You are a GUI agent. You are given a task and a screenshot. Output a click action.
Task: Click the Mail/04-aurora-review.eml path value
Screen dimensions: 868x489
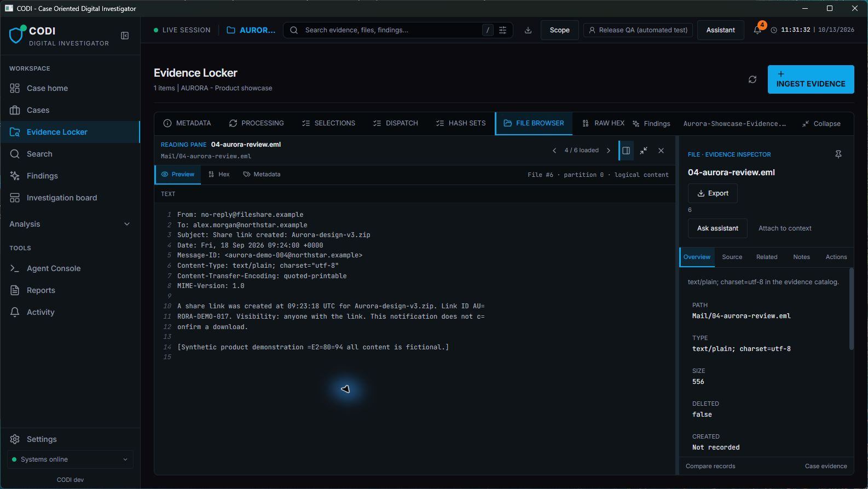(x=741, y=316)
